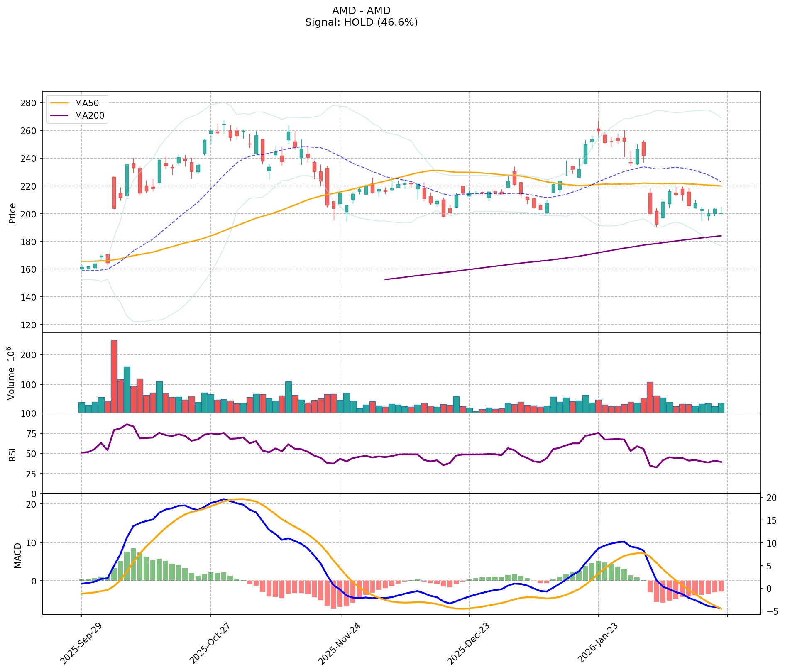Click the 'MACD' y-axis label
The width and height of the screenshot is (785, 672).
click(x=17, y=555)
